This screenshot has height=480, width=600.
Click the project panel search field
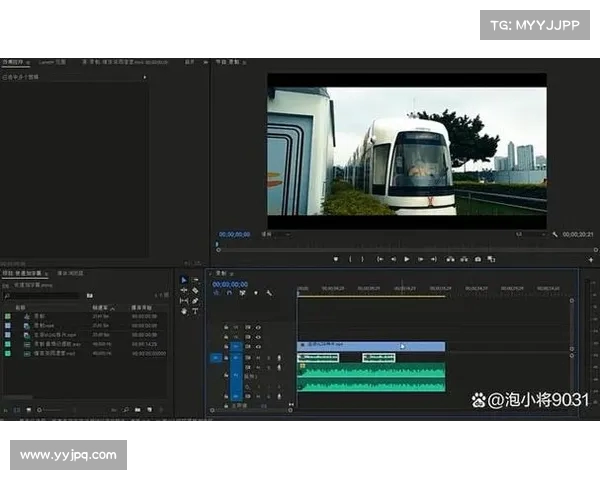[41, 296]
